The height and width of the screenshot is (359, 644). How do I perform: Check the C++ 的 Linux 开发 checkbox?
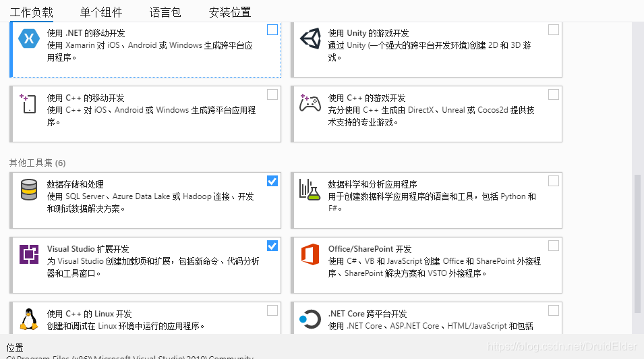click(272, 310)
